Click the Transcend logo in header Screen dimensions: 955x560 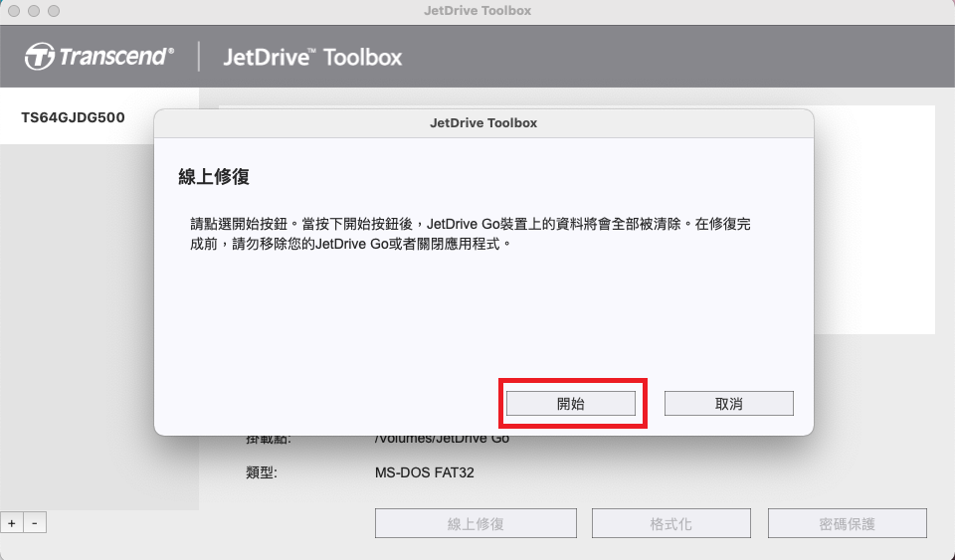[x=99, y=57]
